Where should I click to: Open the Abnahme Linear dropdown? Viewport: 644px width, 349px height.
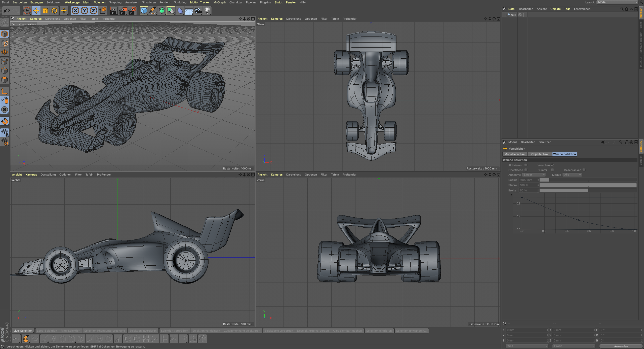point(534,175)
